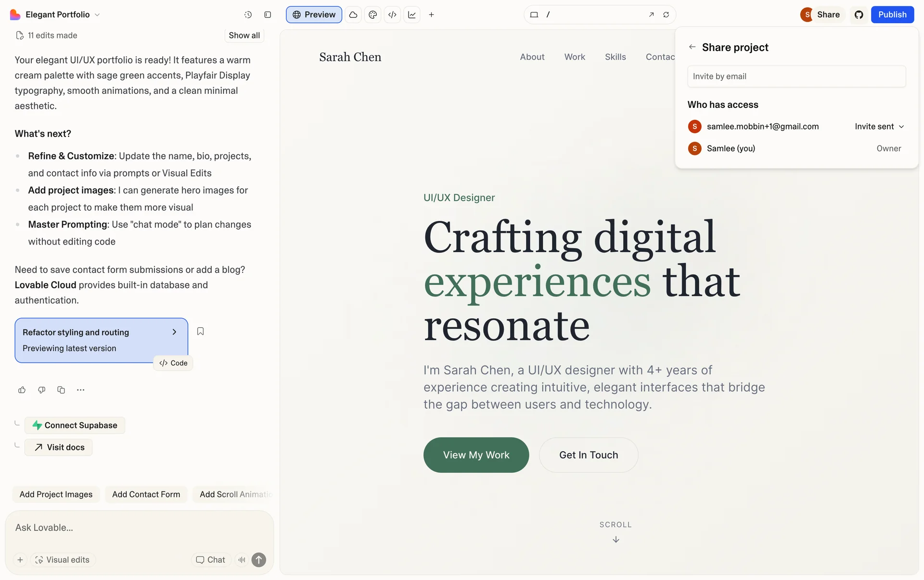Click the Invite by email field

(x=796, y=77)
